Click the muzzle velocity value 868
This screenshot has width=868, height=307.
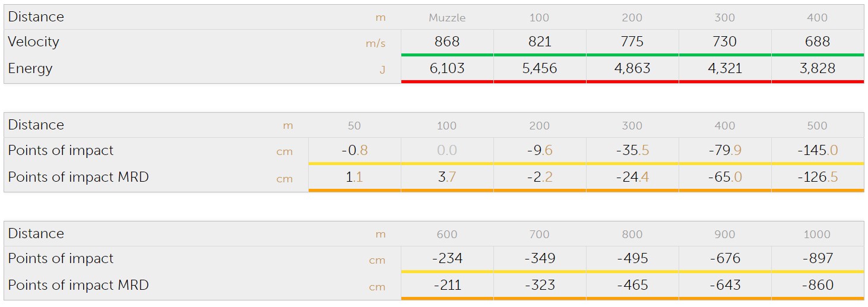447,42
